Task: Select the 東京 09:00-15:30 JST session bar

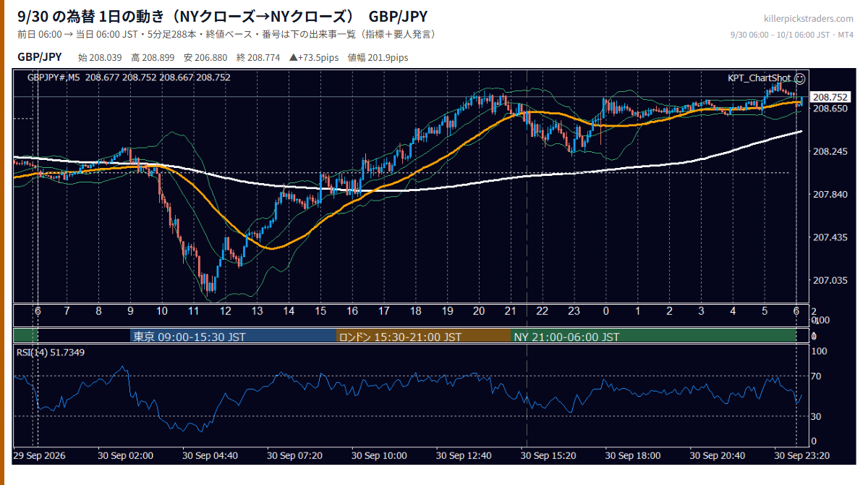Action: [x=234, y=337]
